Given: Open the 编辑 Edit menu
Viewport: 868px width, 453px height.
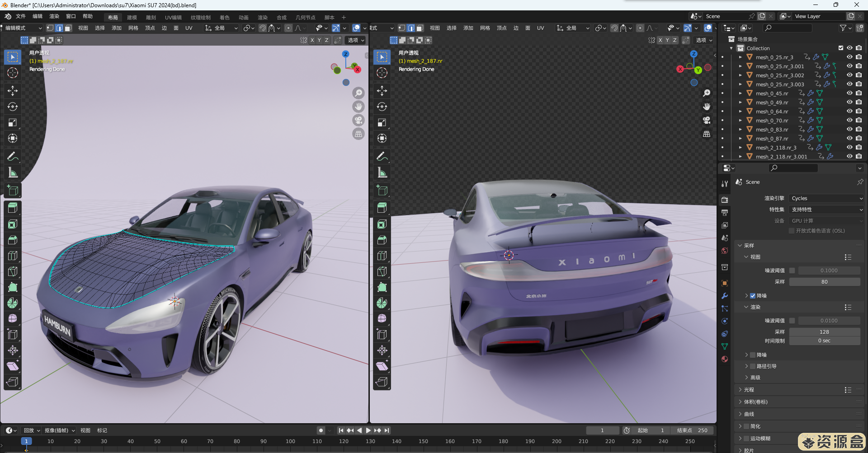Looking at the screenshot, I should tap(38, 16).
